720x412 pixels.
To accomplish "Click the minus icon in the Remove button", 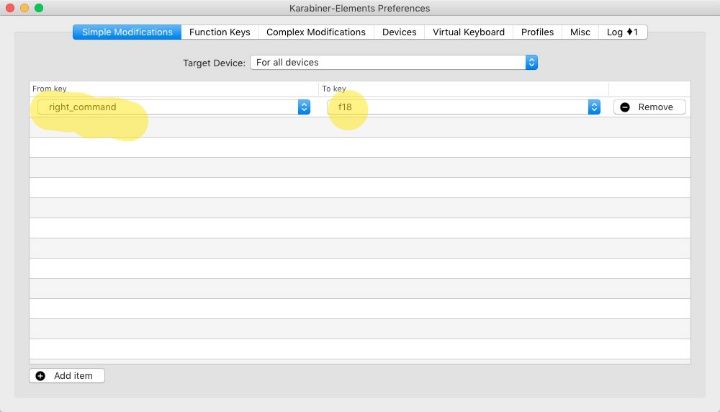I will point(625,107).
